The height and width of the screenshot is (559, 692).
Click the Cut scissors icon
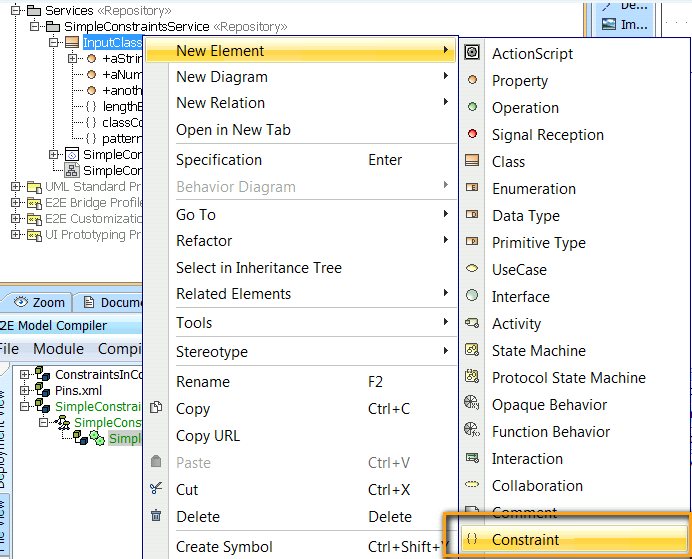coord(155,490)
